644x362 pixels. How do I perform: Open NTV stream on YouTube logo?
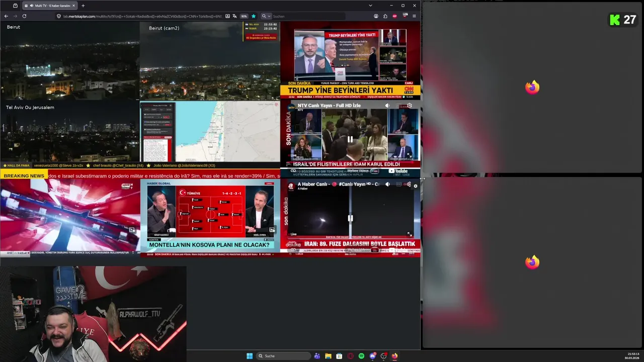click(398, 171)
